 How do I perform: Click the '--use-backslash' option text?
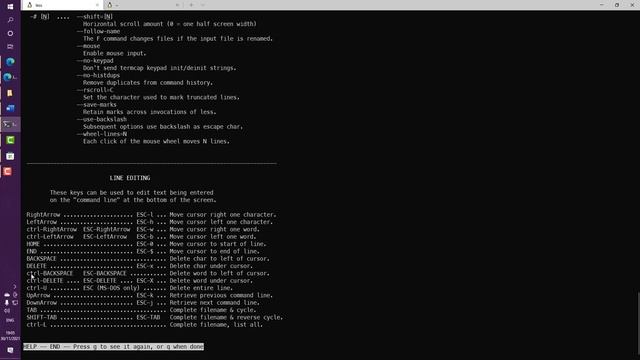tap(102, 120)
